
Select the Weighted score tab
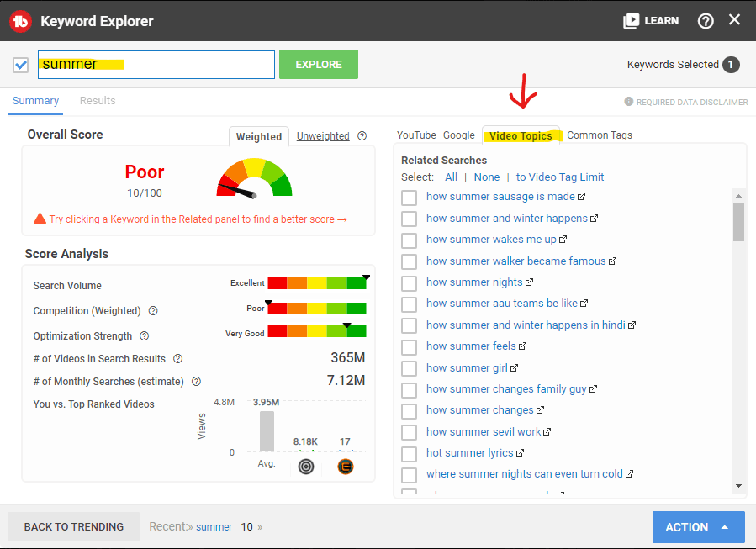(x=259, y=136)
